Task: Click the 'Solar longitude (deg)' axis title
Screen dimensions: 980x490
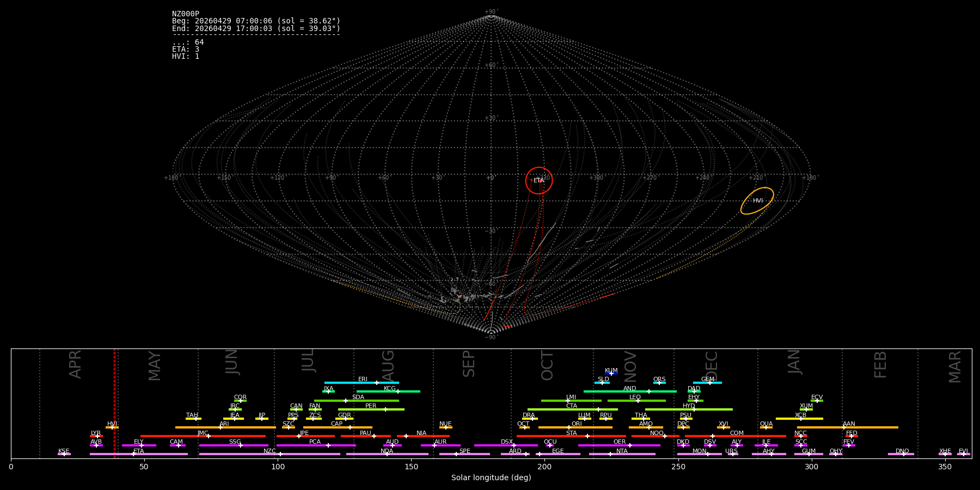Action: (491, 478)
